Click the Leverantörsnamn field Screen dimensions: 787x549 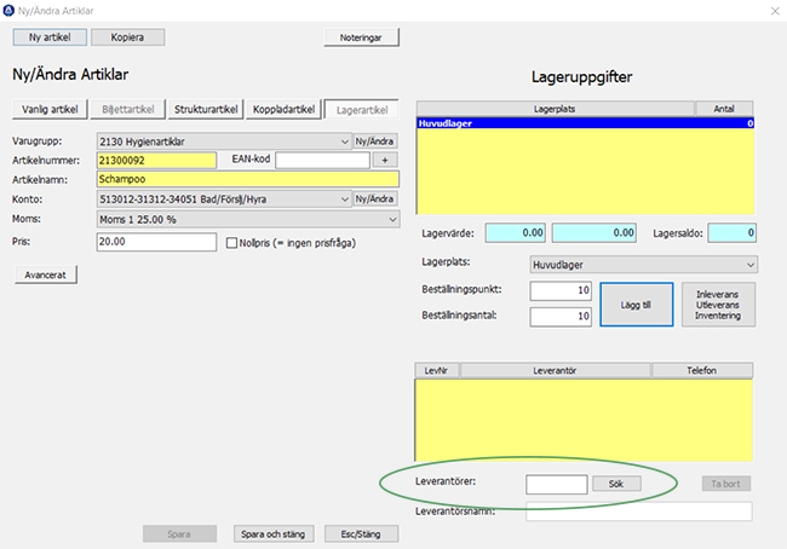click(x=639, y=512)
